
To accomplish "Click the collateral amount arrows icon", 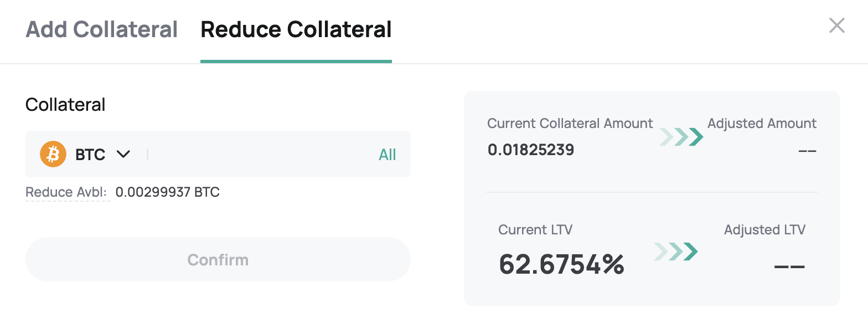I will point(681,137).
